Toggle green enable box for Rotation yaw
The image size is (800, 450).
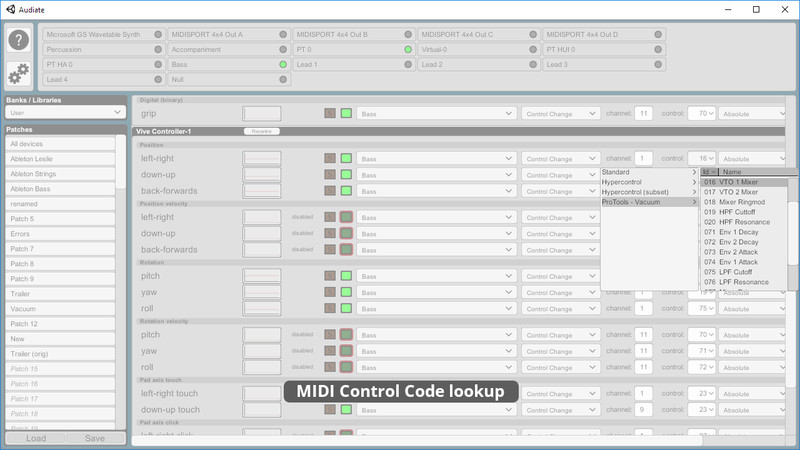346,292
